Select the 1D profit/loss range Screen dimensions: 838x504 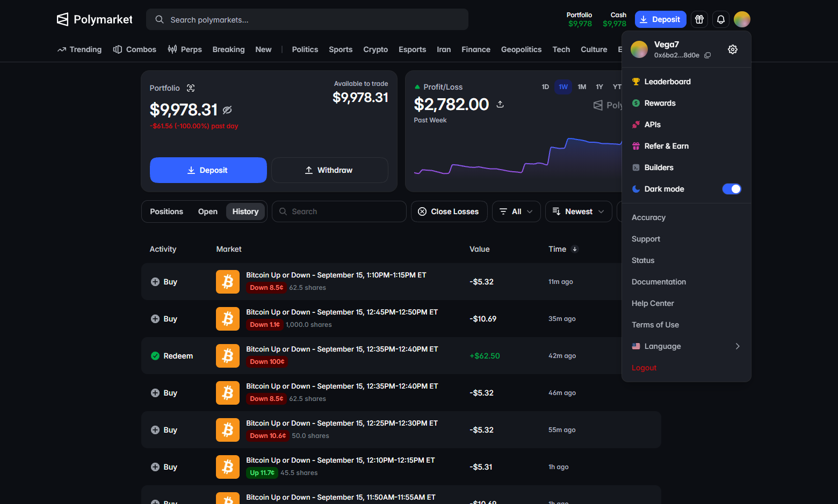pyautogui.click(x=545, y=87)
